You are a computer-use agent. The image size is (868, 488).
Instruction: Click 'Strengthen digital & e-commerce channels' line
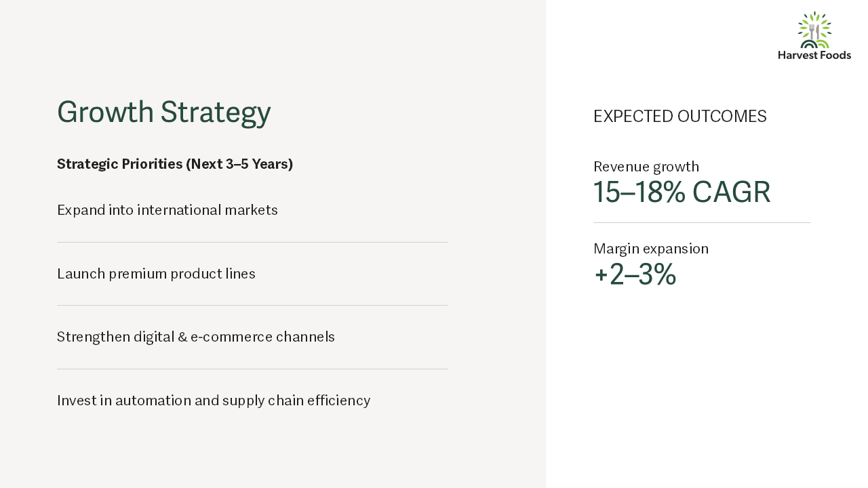[196, 337]
